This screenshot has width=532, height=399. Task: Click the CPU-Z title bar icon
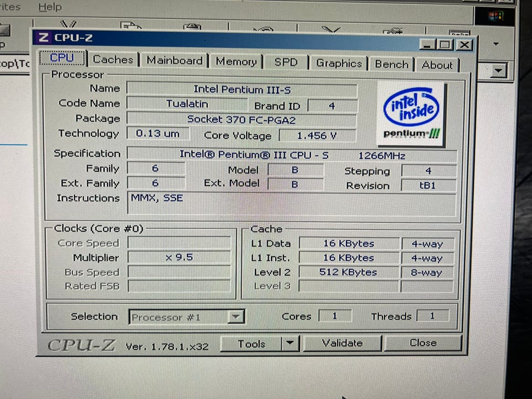coord(44,37)
